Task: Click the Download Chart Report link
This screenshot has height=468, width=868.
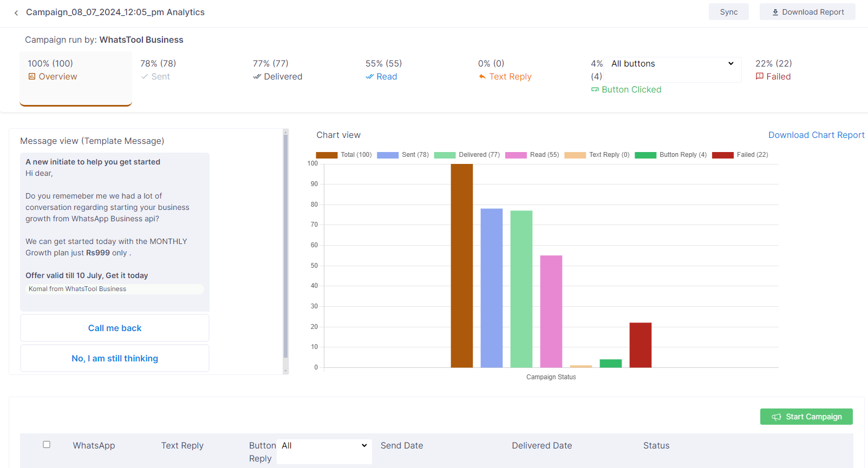Action: (x=816, y=135)
